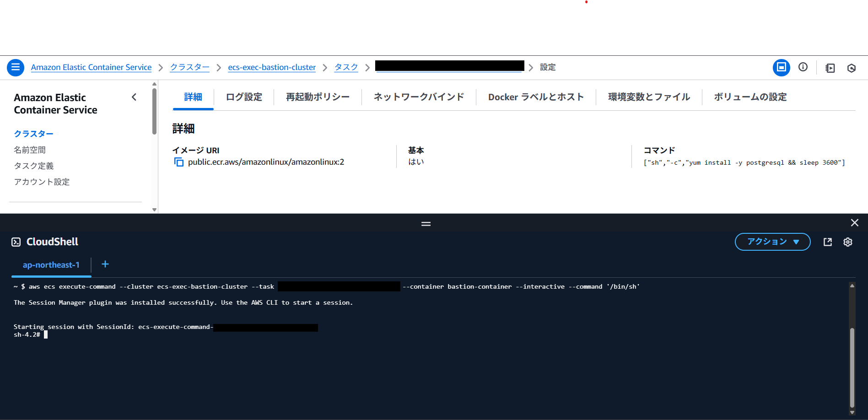
Task: Click the sidebar scroll down arrow
Action: point(154,210)
